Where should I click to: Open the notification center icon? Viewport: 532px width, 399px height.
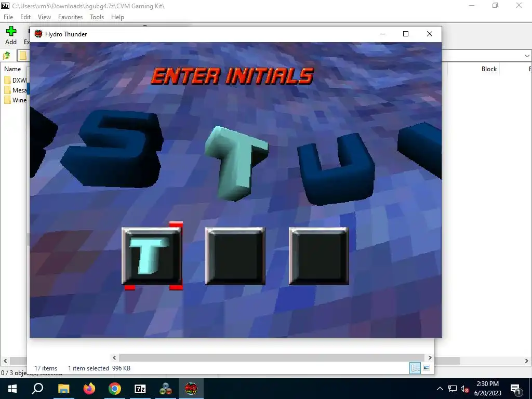pyautogui.click(x=516, y=389)
